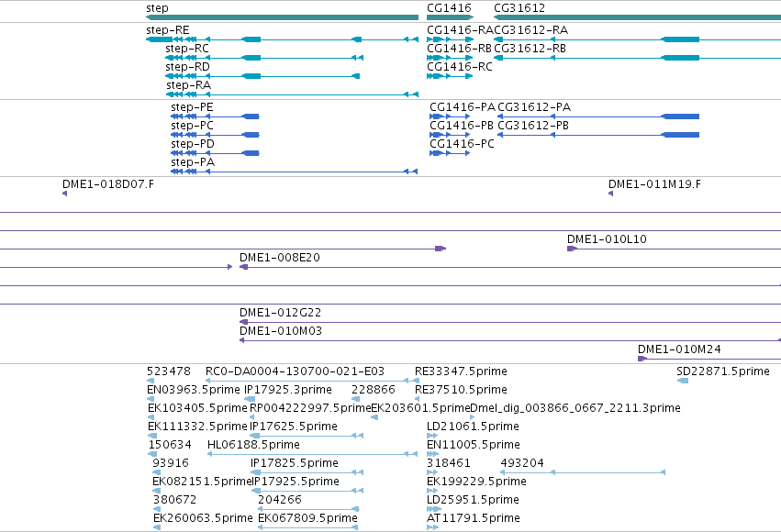Select EST RC0-DA0004-130700-021-E03
Image resolution: width=781 pixels, height=532 pixels.
[295, 371]
